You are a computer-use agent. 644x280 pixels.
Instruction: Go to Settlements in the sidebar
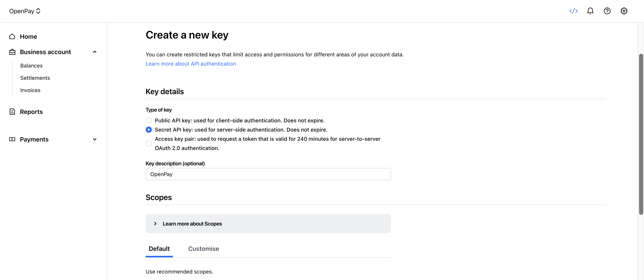coord(35,78)
